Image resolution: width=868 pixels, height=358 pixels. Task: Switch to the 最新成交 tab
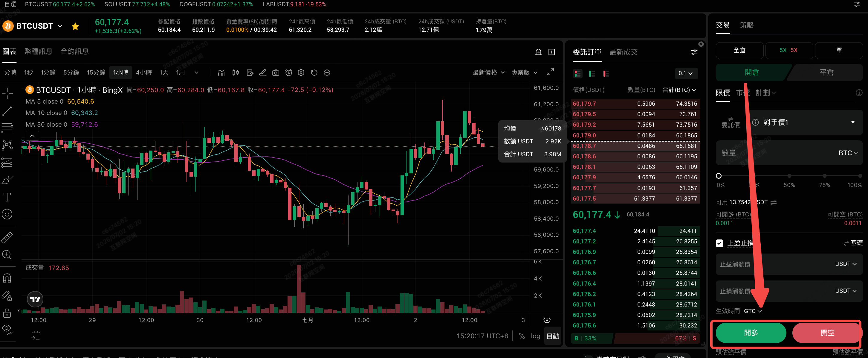(x=624, y=52)
